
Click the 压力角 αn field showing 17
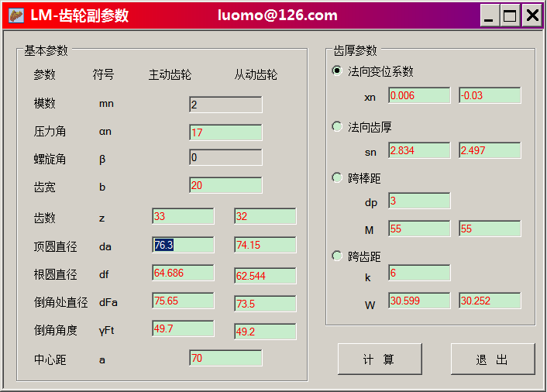click(x=225, y=132)
